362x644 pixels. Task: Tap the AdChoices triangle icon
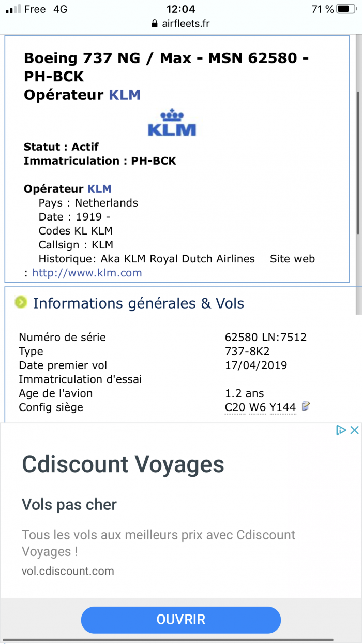coord(341,430)
